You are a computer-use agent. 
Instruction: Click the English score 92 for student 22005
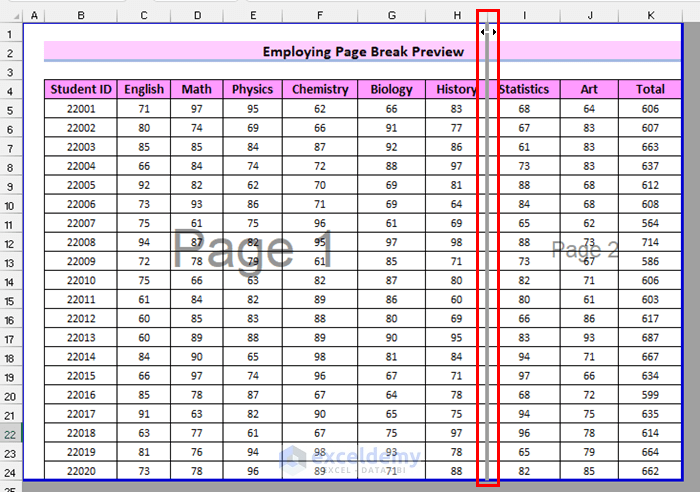pos(144,185)
